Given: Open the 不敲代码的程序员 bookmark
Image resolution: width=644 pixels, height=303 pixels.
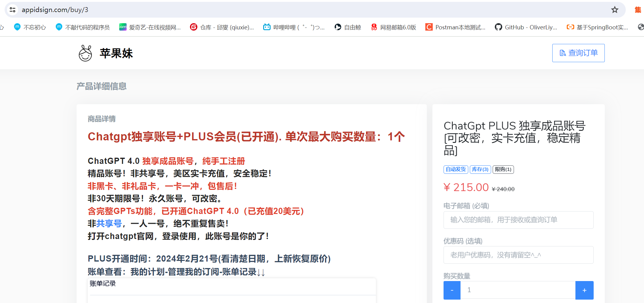Looking at the screenshot, I should (82, 27).
